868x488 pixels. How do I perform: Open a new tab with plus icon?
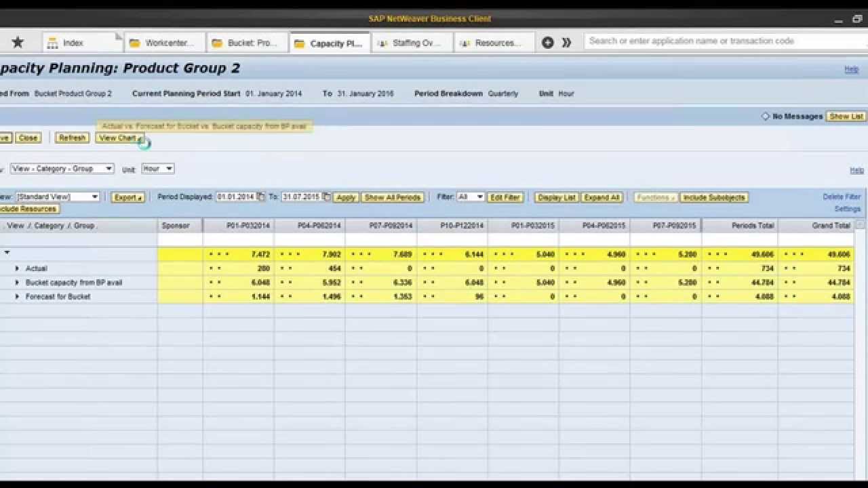pyautogui.click(x=548, y=43)
